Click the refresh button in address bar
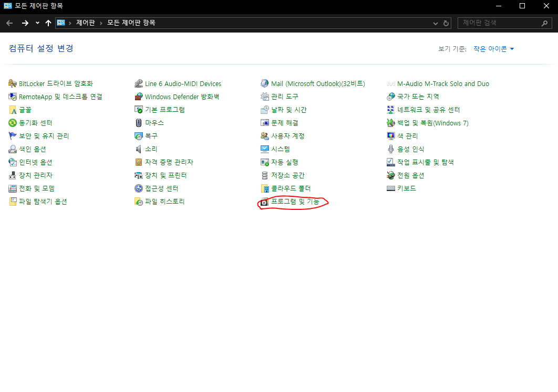 pos(447,23)
